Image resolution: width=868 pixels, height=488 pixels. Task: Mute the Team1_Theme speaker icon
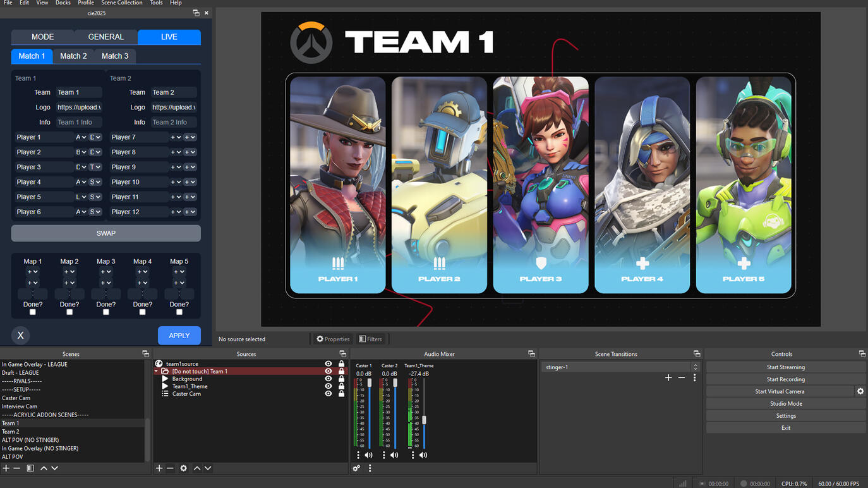[423, 455]
